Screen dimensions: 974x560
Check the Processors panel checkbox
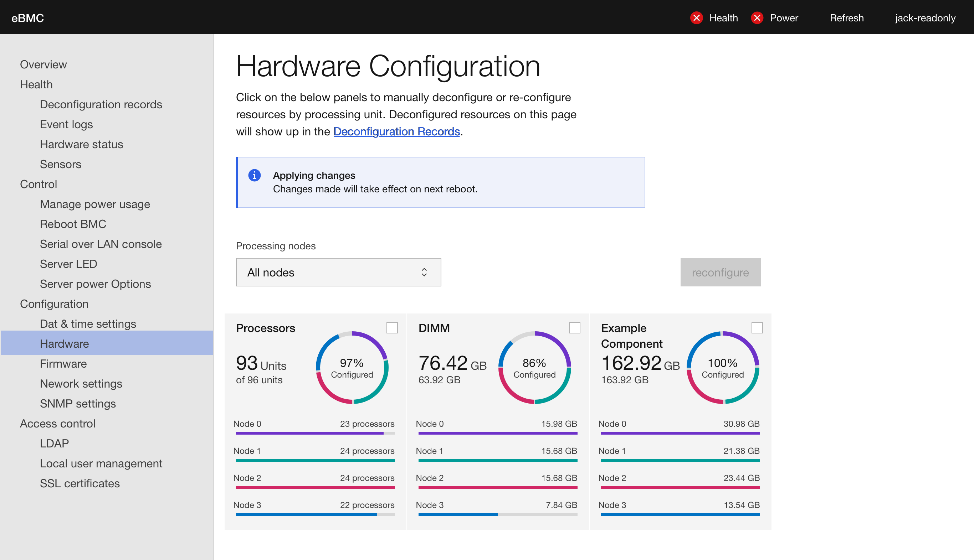(x=392, y=328)
